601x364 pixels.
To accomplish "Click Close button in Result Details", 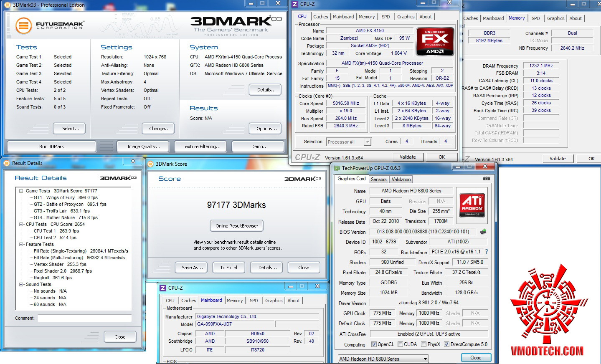I will tap(120, 337).
